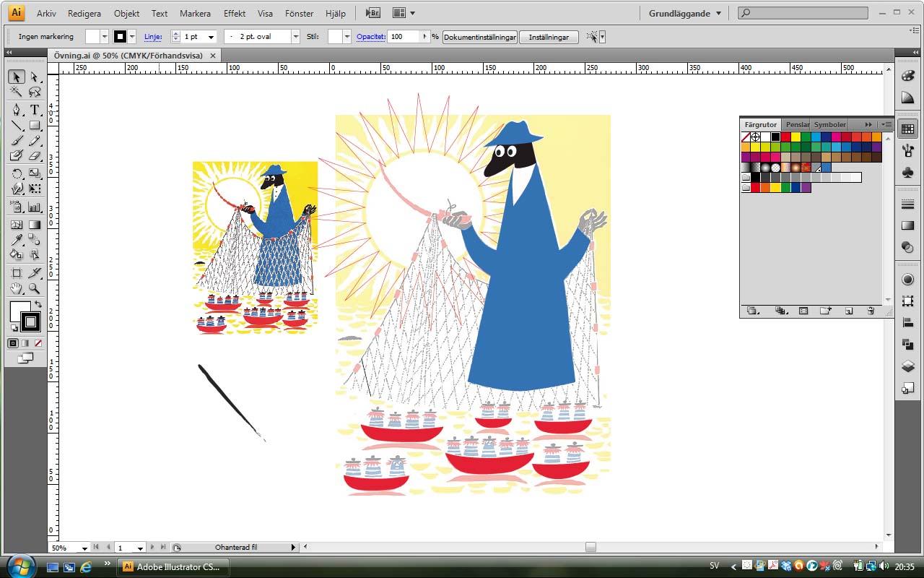Swap fill and stroke colors
This screenshot has height=578, width=924.
click(38, 305)
